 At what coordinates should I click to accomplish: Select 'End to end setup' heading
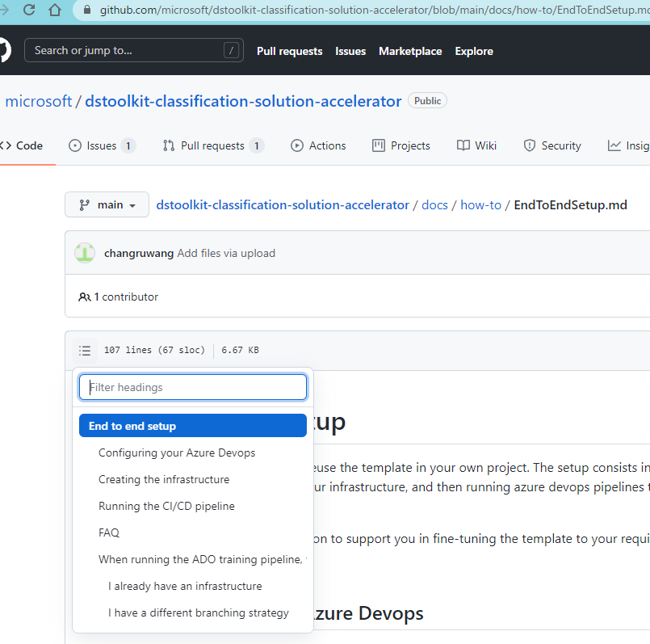193,426
